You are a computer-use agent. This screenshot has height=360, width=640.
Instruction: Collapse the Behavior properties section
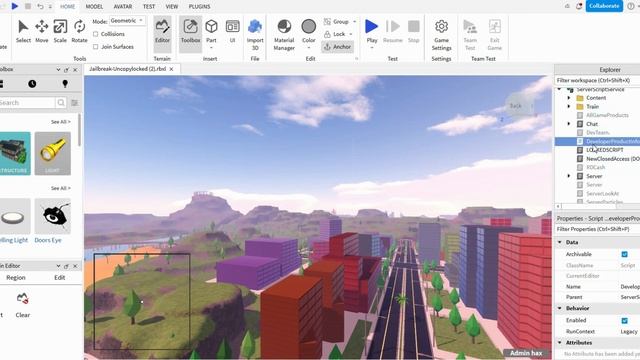pyautogui.click(x=560, y=308)
